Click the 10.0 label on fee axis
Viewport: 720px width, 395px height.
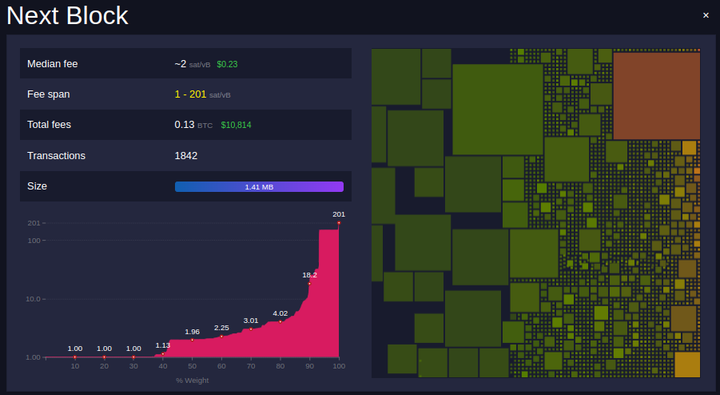tap(34, 299)
